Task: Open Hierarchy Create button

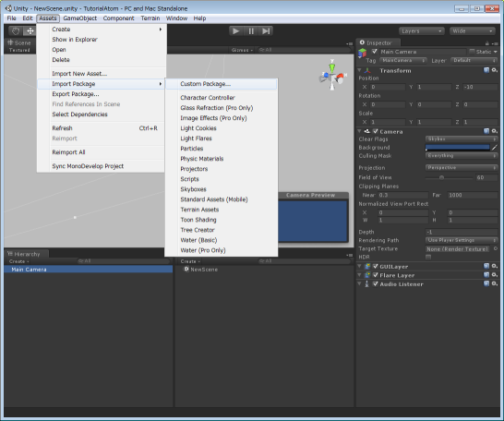Action: pos(19,261)
